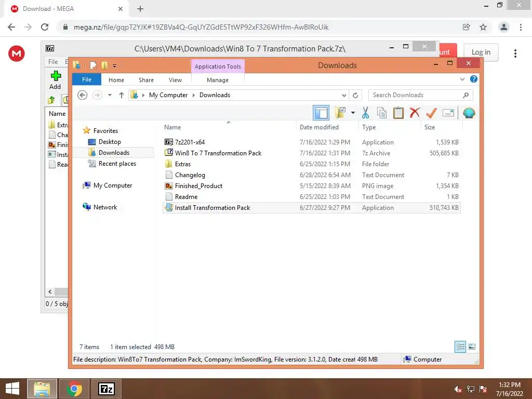This screenshot has height=399, width=532.
Task: Click the Up one level arrow
Action: (122, 95)
